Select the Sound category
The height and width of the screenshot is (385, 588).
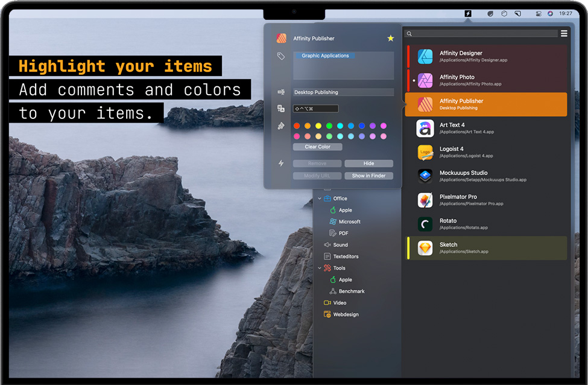click(340, 245)
